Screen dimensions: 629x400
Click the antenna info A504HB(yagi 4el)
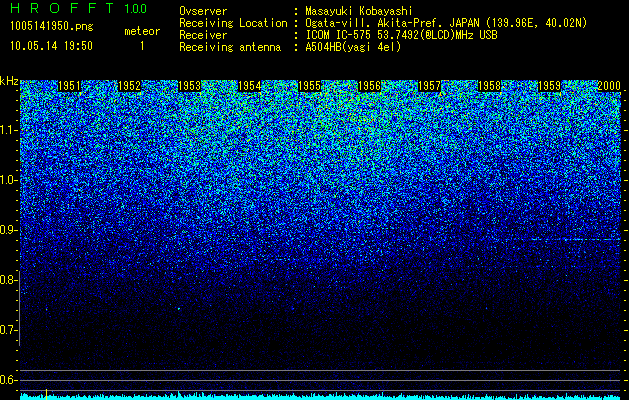tap(353, 47)
